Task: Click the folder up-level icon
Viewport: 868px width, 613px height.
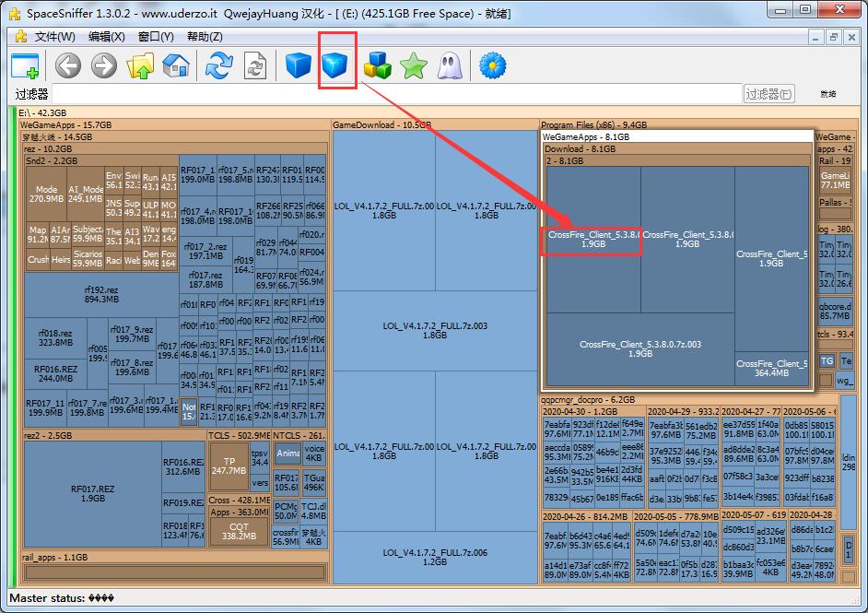Action: (x=141, y=65)
